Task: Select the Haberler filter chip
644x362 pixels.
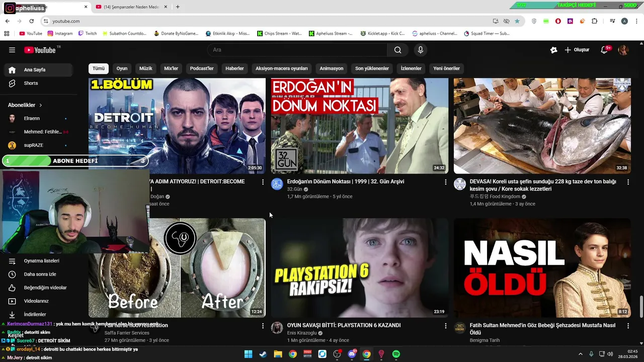Action: tap(234, 68)
